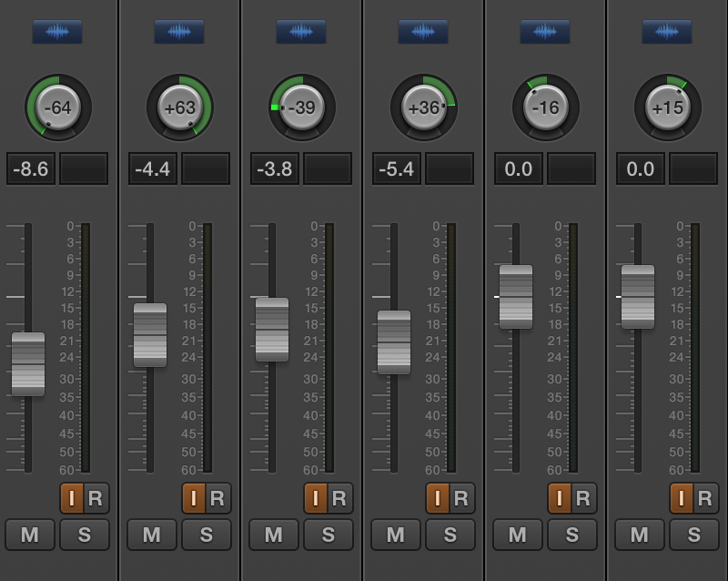
Task: Mute the -4.4 channel
Action: click(152, 535)
